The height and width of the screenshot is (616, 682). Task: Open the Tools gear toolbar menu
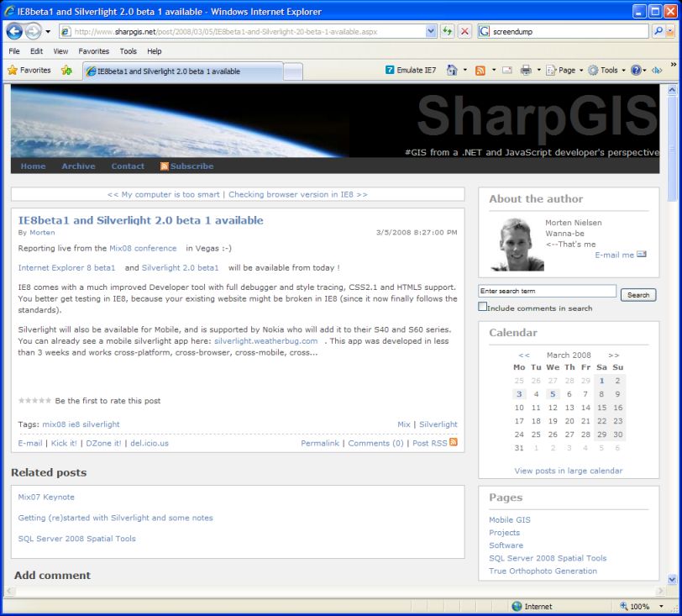[606, 70]
